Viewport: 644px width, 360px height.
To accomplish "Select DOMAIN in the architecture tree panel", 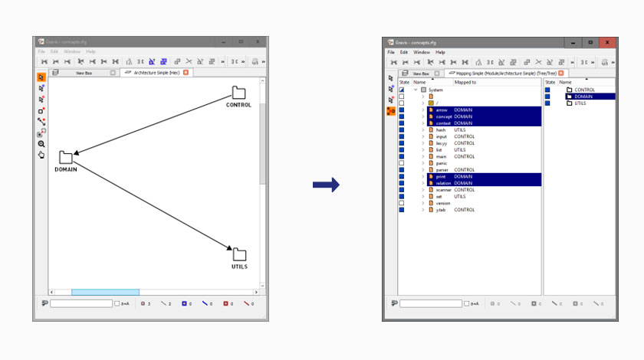I will 584,97.
